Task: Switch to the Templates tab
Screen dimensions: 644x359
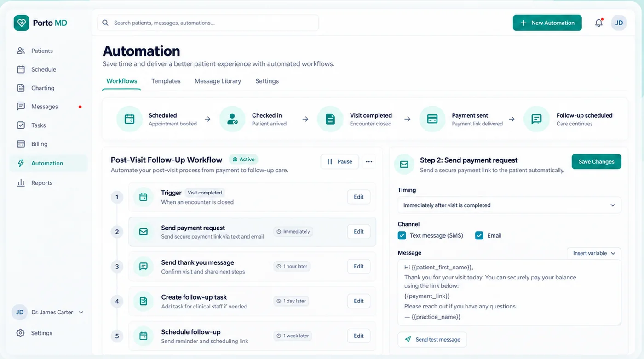Action: pos(166,81)
